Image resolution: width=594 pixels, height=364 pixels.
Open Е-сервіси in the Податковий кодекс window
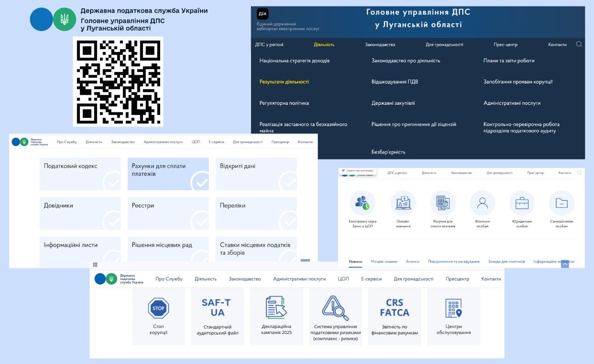(216, 142)
